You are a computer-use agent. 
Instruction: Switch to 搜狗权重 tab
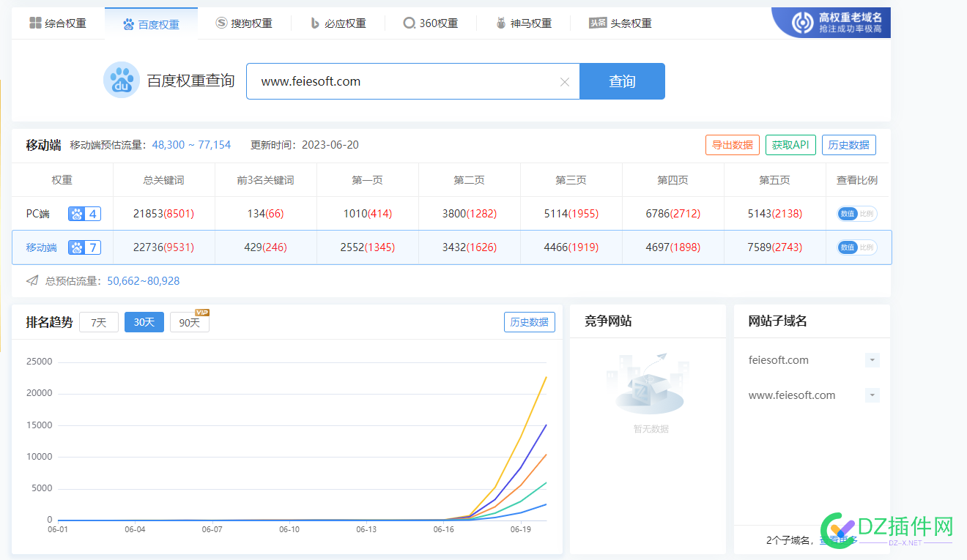[244, 23]
